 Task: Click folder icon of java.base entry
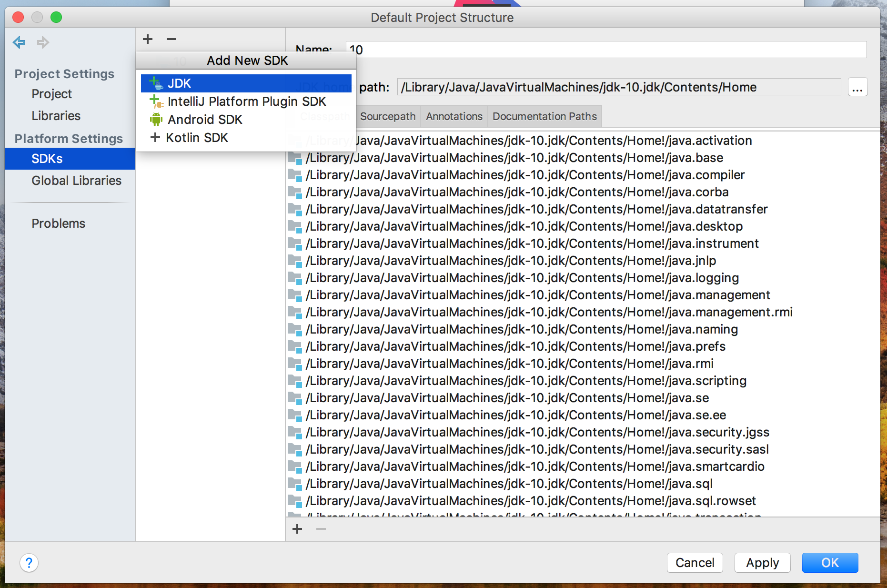(295, 158)
